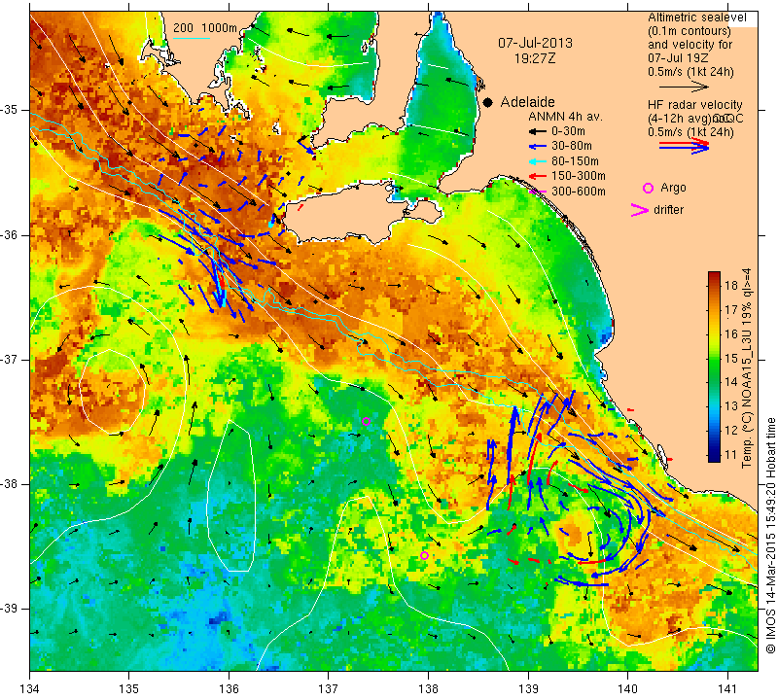Click the longitude tick label 139
This screenshot has width=778, height=700.
(528, 689)
